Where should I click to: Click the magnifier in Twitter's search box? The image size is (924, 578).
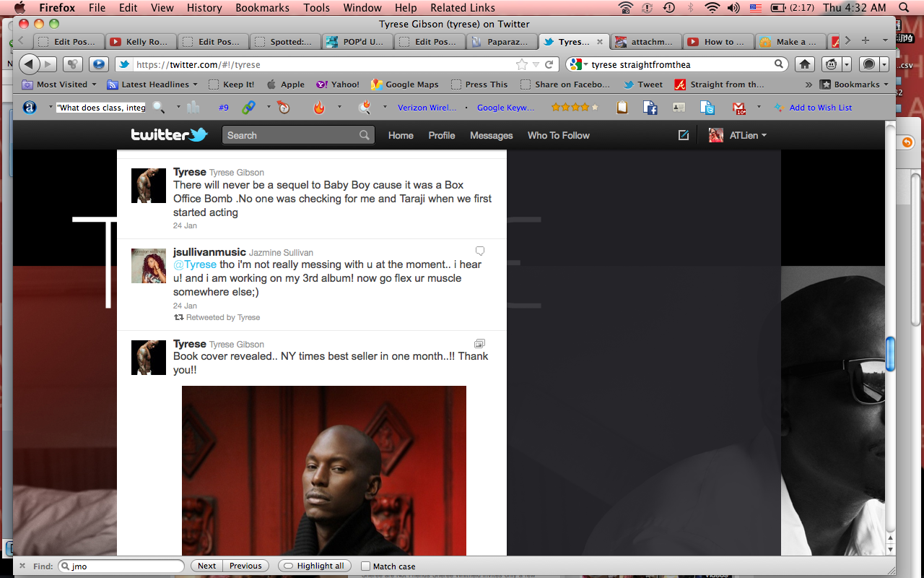point(365,135)
